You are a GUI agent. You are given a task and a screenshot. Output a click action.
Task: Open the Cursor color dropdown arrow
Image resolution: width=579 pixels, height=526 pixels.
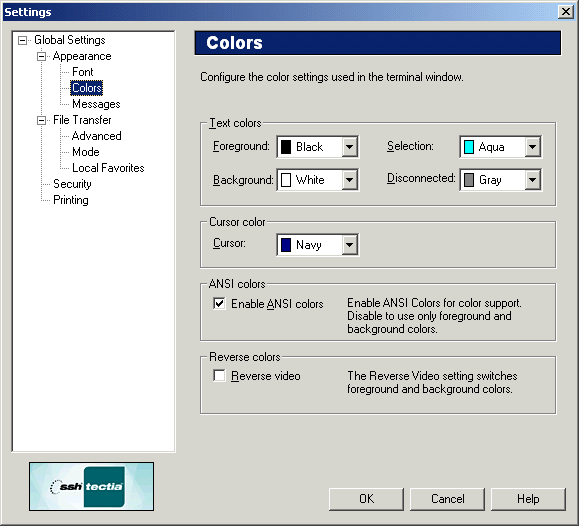click(349, 245)
